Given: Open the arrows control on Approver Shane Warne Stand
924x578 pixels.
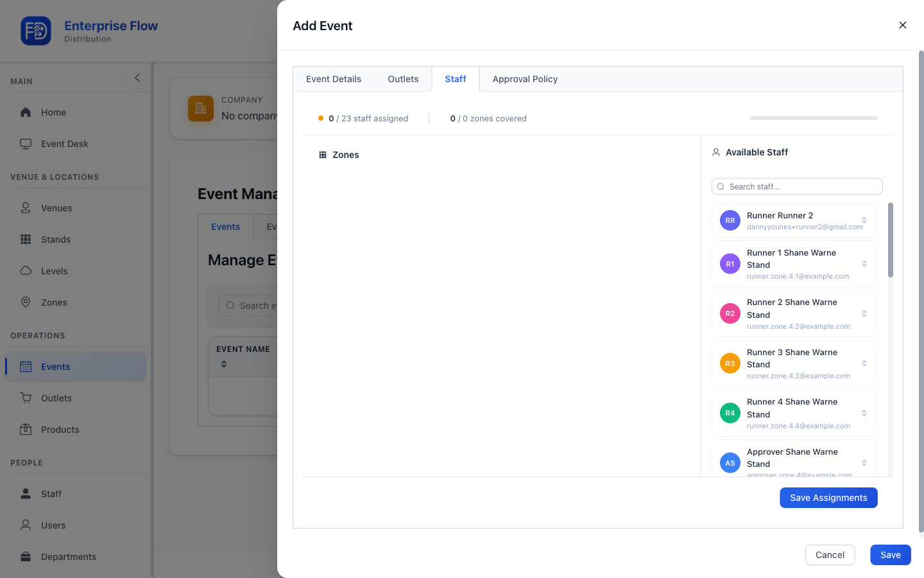Looking at the screenshot, I should [x=864, y=462].
